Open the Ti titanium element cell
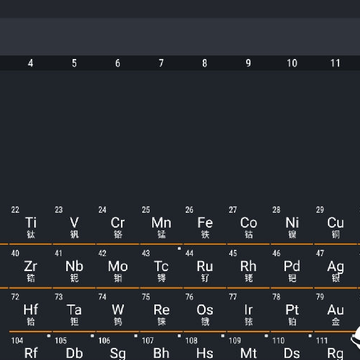The height and width of the screenshot is (360, 360). pos(31,223)
